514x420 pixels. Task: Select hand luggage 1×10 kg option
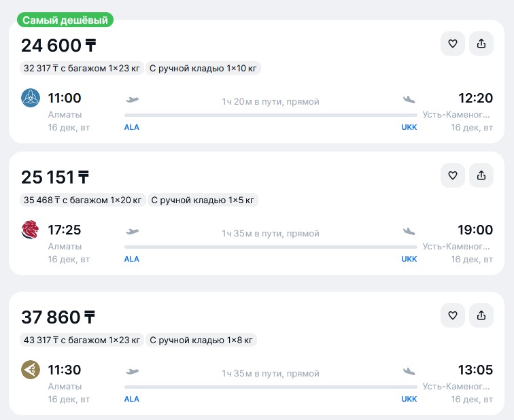pyautogui.click(x=203, y=68)
